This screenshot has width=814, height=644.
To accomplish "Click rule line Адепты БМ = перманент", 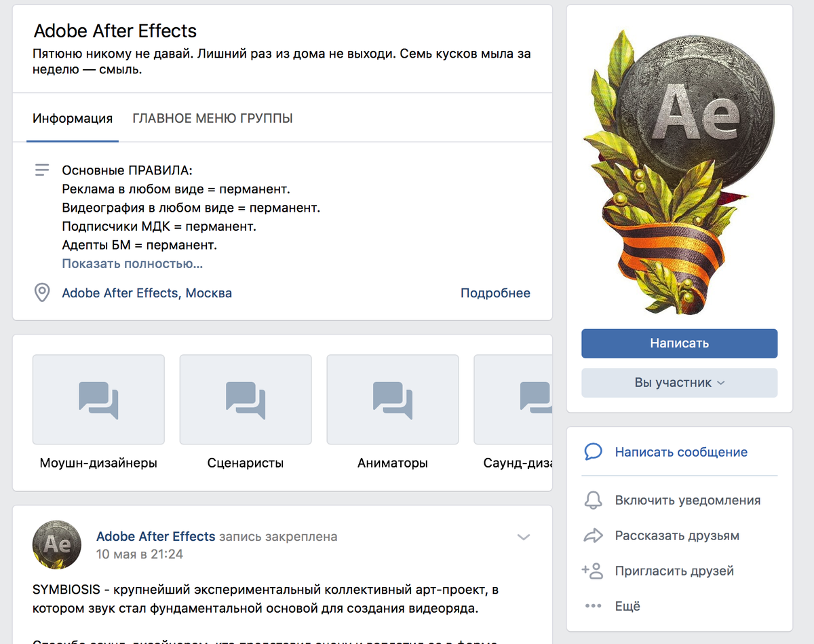I will click(x=139, y=245).
